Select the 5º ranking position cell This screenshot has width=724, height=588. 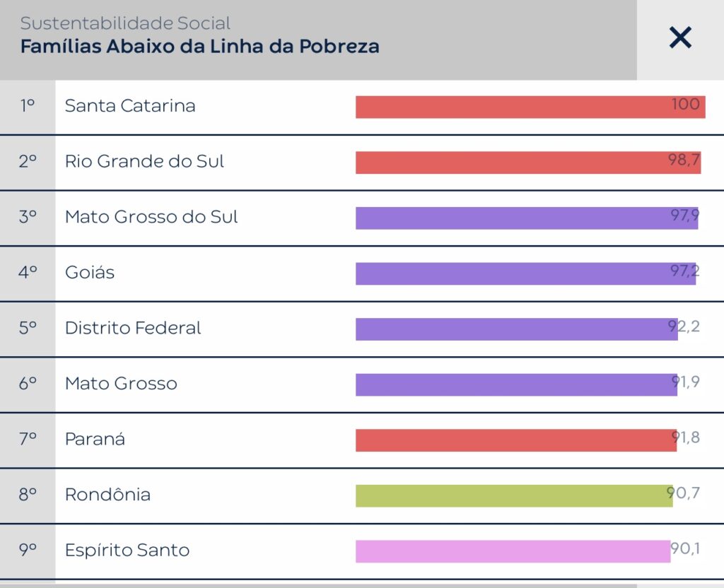click(x=28, y=328)
